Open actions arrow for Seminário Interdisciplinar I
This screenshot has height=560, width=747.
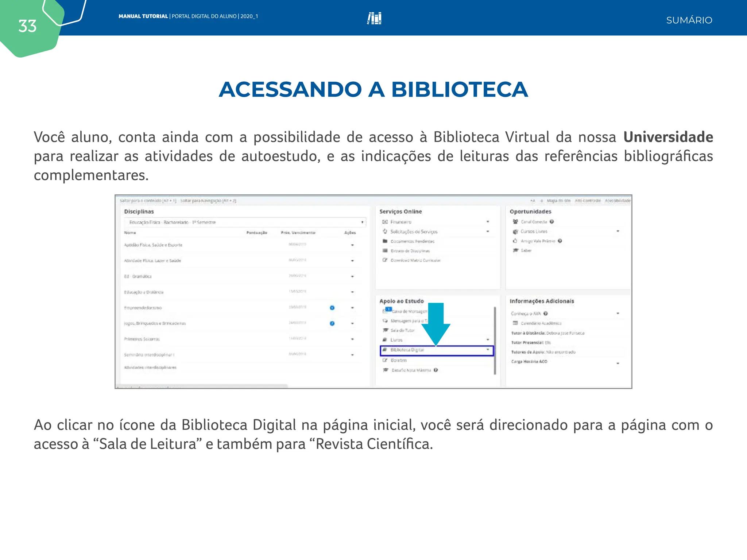352,355
